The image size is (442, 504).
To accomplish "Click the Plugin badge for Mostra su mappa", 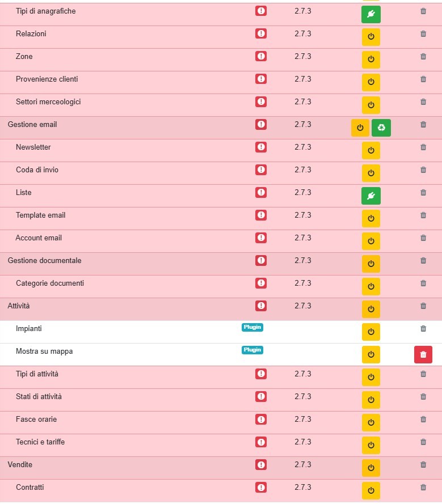I will click(x=252, y=350).
